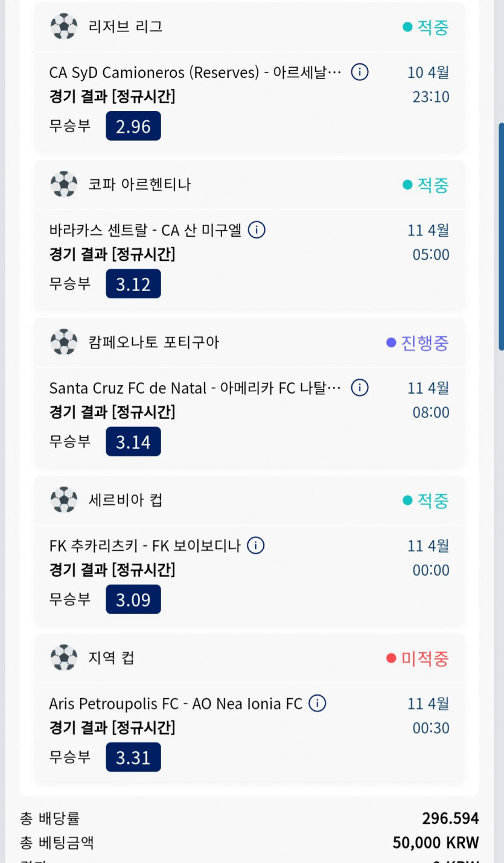Click the vertical scrollbar on right edge
Image resolution: width=504 pixels, height=863 pixels.
pyautogui.click(x=500, y=236)
